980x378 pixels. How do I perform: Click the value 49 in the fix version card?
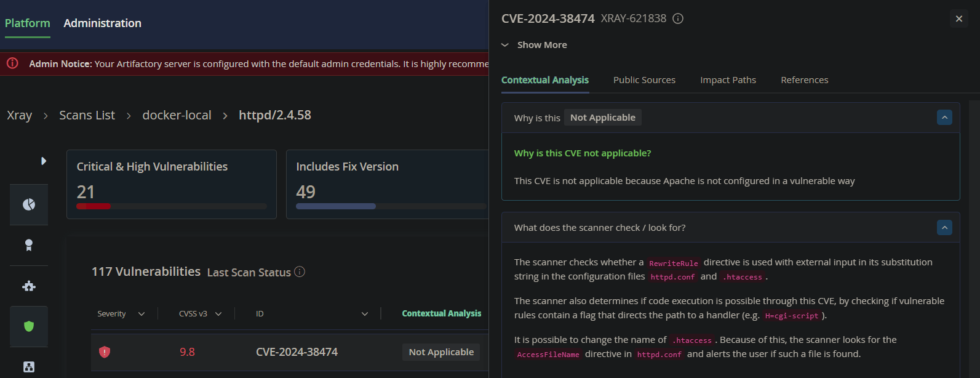[x=306, y=192]
